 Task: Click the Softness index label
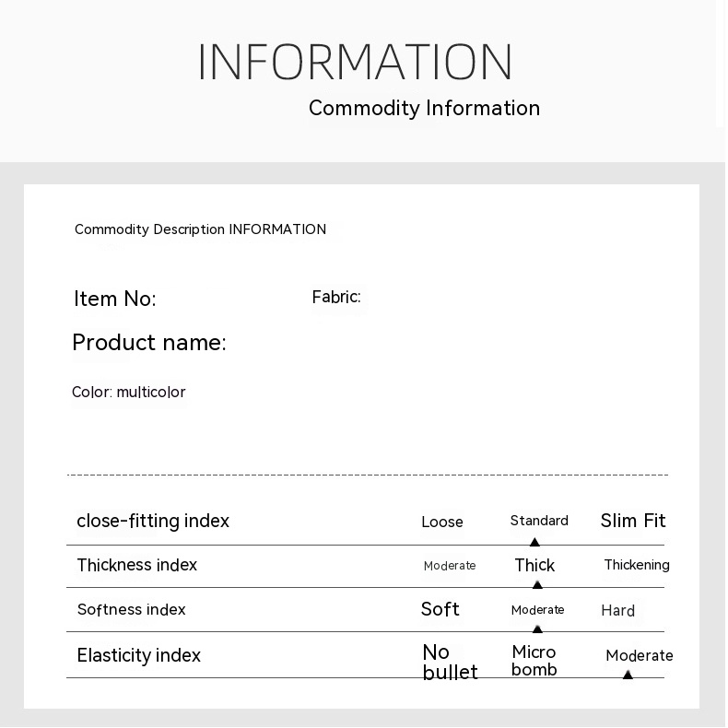(x=131, y=609)
